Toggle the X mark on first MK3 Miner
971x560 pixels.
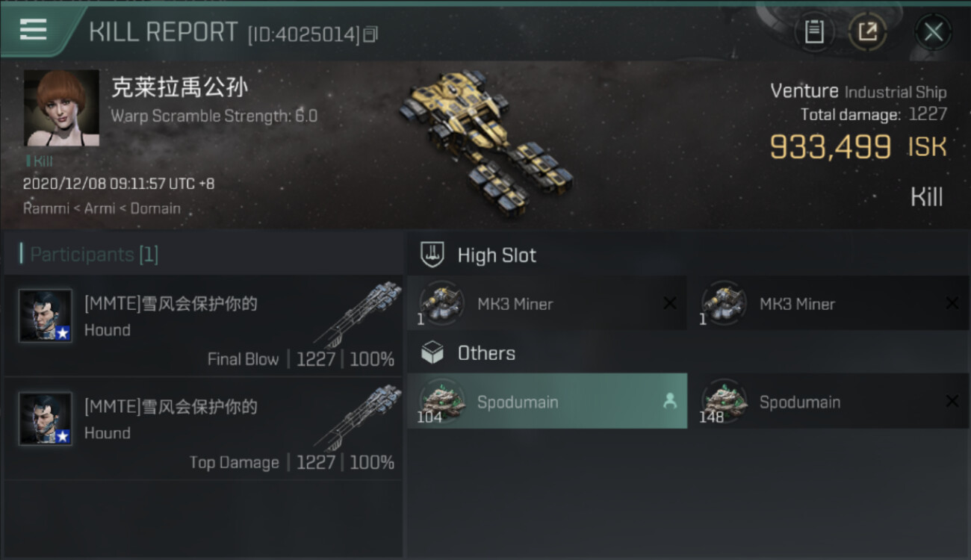click(670, 303)
